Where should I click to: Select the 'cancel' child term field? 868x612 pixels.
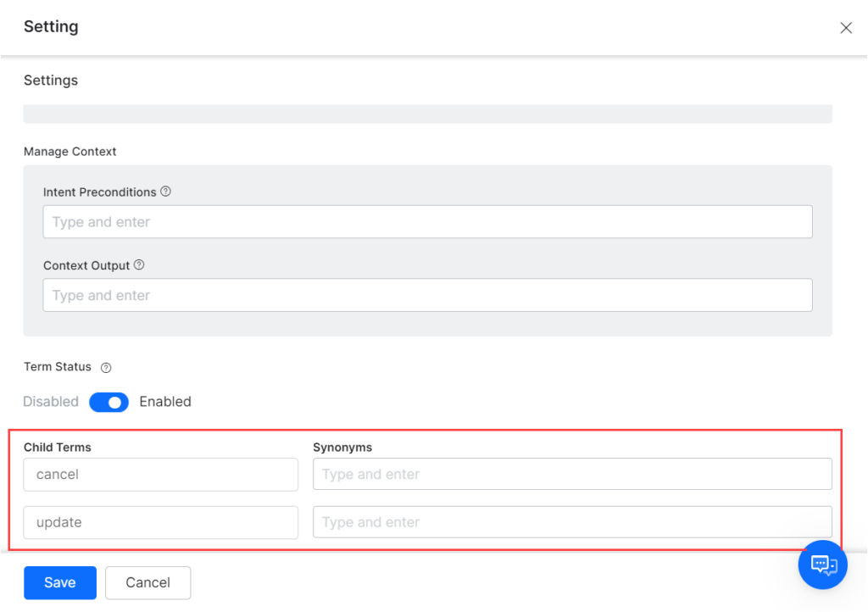(161, 475)
